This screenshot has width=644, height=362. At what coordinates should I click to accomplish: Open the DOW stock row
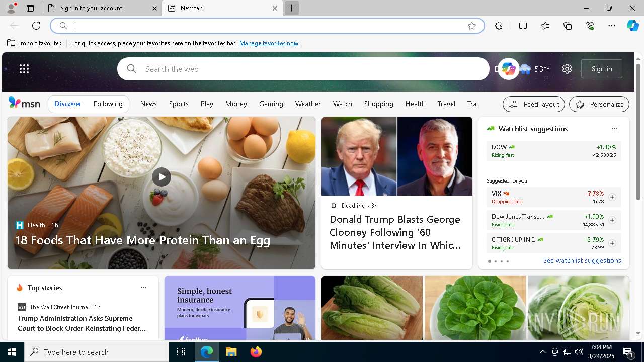coord(553,151)
